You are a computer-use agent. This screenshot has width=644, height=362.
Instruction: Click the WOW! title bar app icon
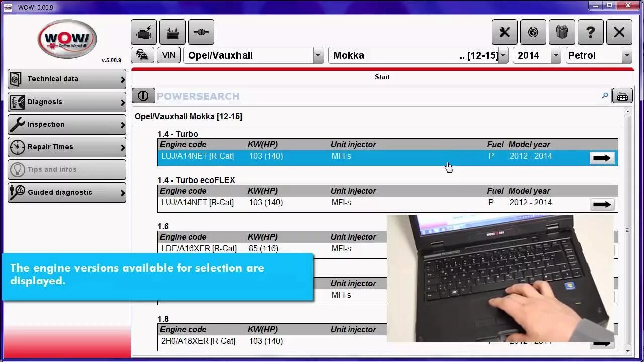coord(8,7)
